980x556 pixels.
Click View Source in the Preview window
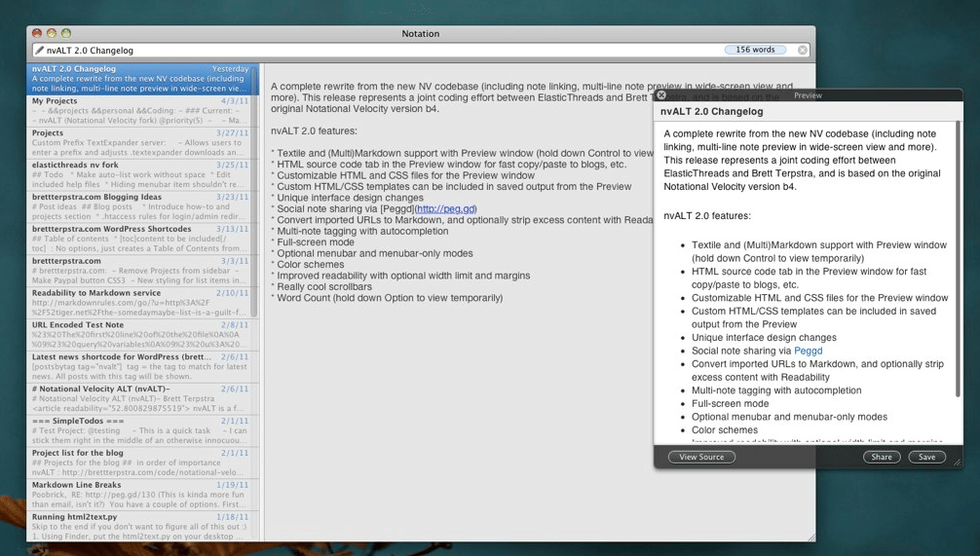click(701, 457)
